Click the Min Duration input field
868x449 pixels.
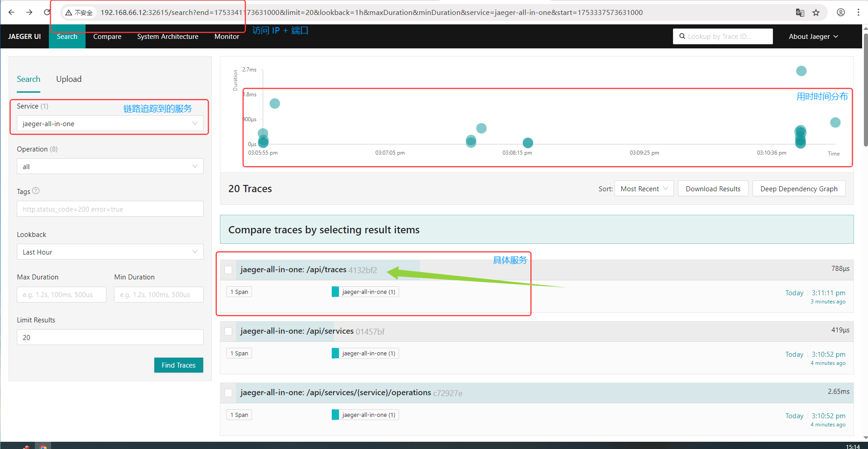coord(159,294)
